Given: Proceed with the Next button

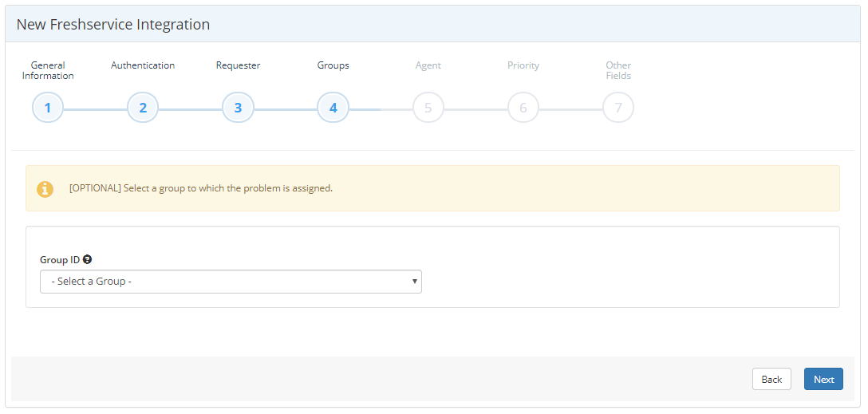Looking at the screenshot, I should (823, 379).
